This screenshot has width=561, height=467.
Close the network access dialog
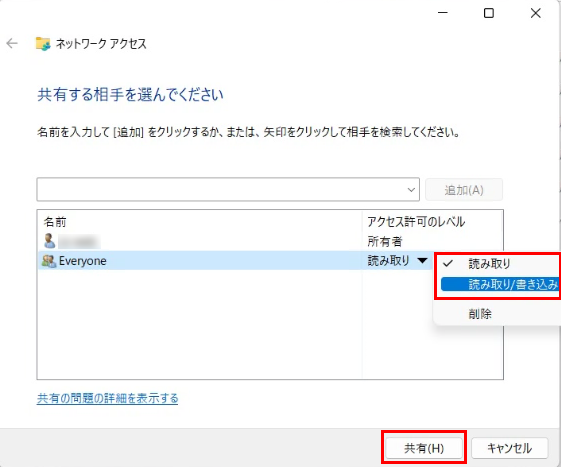535,13
